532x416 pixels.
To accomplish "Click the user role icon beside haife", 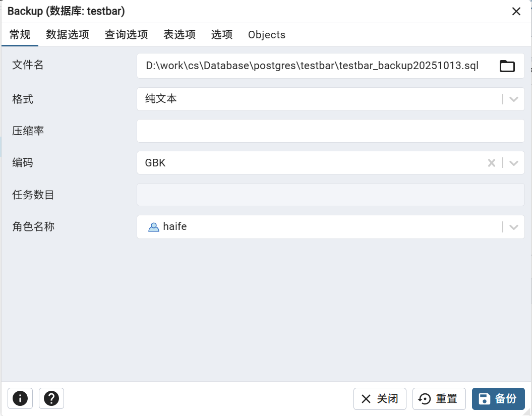I will tap(153, 227).
